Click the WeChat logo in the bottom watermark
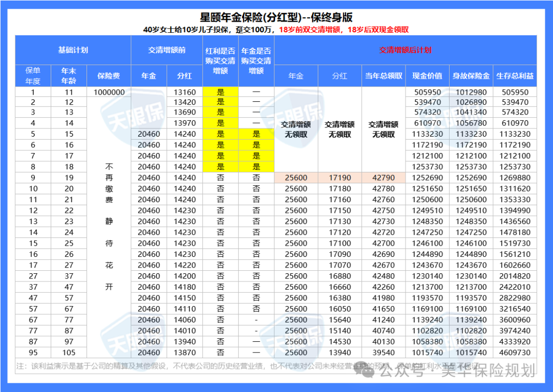The image size is (553, 392). [368, 372]
